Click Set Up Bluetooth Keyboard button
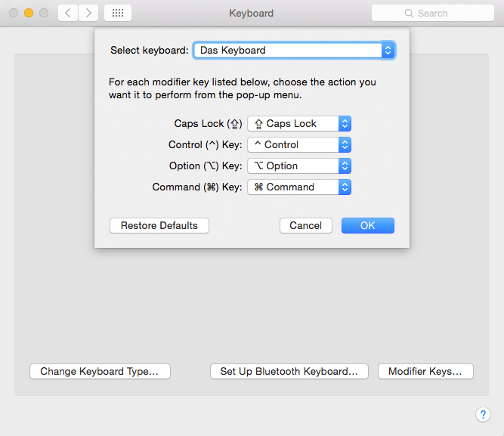The image size is (504, 436). [289, 371]
